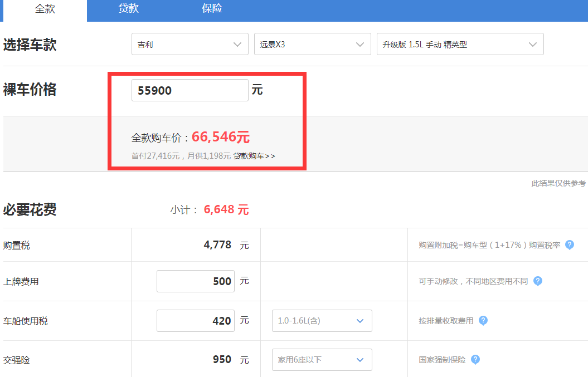Click help icon beside 国家强制保险

point(475,360)
